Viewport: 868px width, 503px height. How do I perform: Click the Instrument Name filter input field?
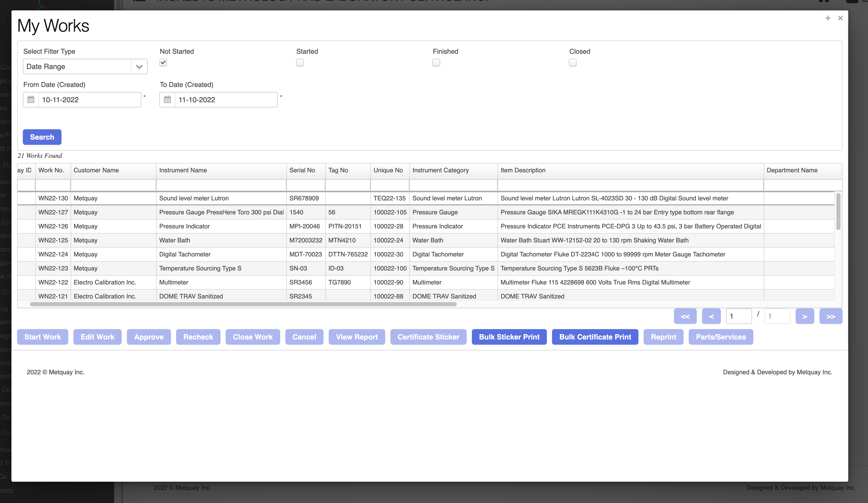pos(221,185)
